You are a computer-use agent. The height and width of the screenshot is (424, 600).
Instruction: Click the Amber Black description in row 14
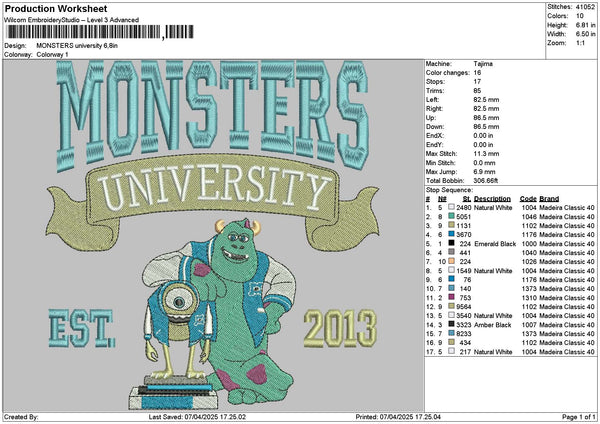493,325
